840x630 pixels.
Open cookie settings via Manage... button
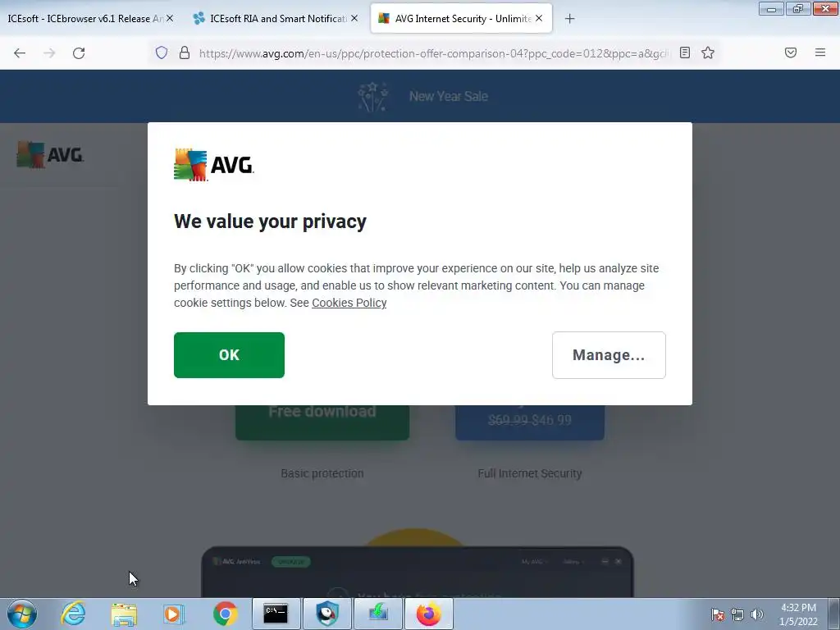tap(609, 355)
